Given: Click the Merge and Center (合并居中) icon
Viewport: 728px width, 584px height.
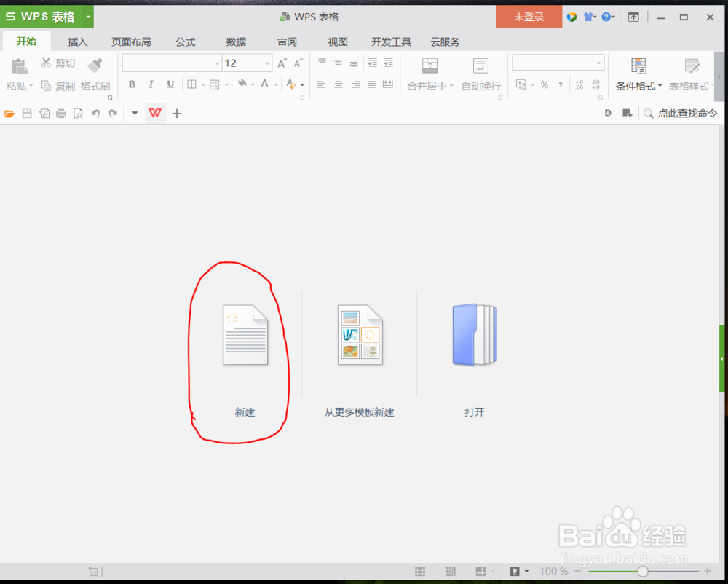Looking at the screenshot, I should 430,66.
